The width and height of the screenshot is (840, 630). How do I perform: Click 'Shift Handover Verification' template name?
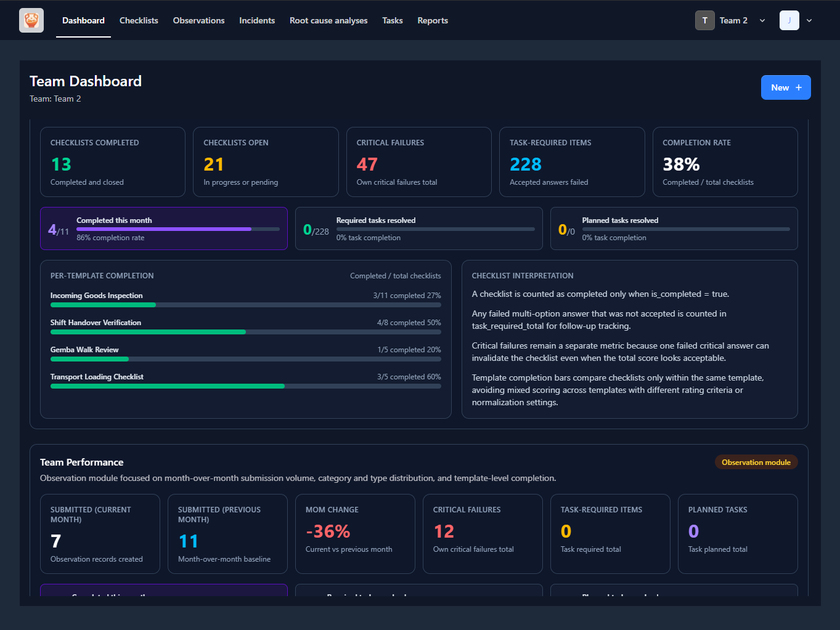[x=96, y=323]
